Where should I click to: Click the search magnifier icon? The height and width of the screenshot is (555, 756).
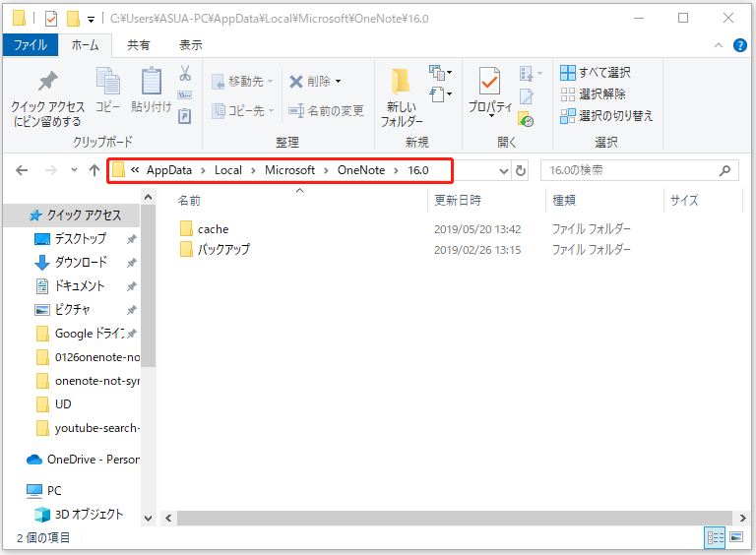724,170
